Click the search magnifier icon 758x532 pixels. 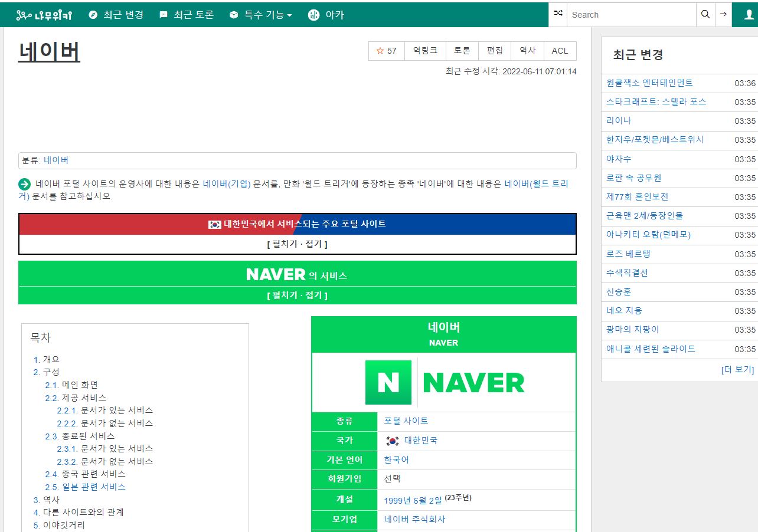[705, 14]
